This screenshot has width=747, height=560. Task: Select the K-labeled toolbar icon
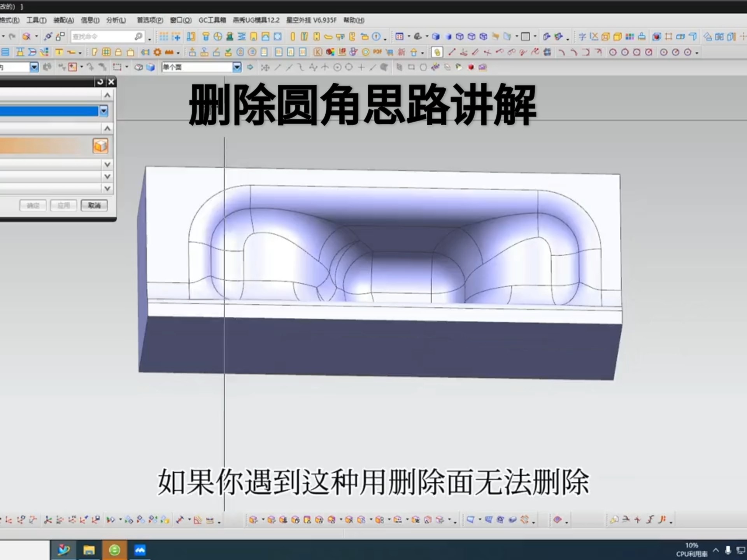click(318, 51)
